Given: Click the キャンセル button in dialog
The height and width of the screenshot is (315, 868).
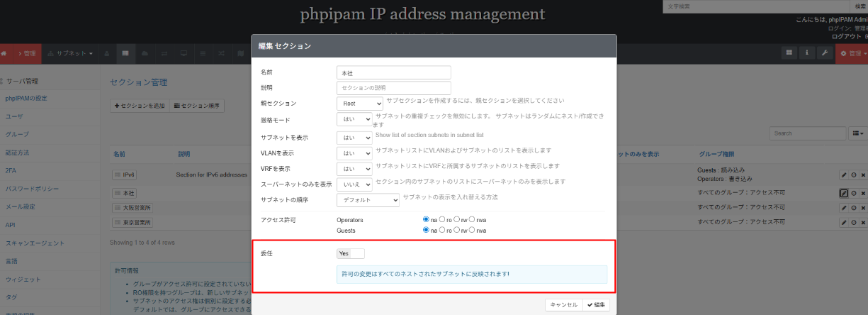Looking at the screenshot, I should (x=564, y=305).
